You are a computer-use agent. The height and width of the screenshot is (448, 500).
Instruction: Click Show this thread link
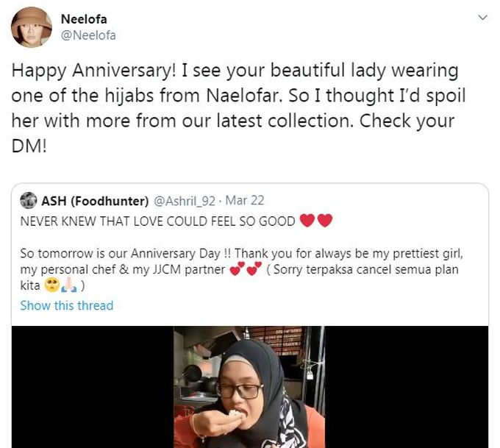point(67,305)
